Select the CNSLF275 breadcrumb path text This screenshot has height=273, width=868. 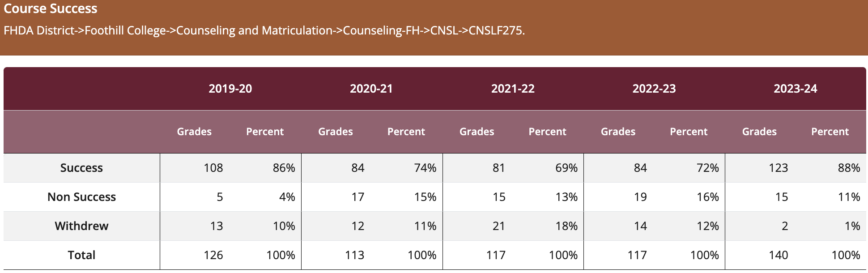(264, 30)
